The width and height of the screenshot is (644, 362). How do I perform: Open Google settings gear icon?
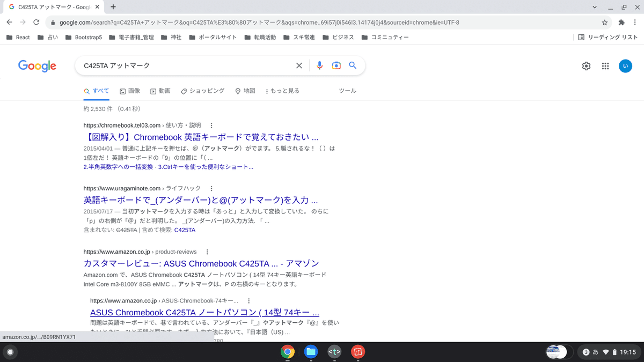(x=586, y=66)
